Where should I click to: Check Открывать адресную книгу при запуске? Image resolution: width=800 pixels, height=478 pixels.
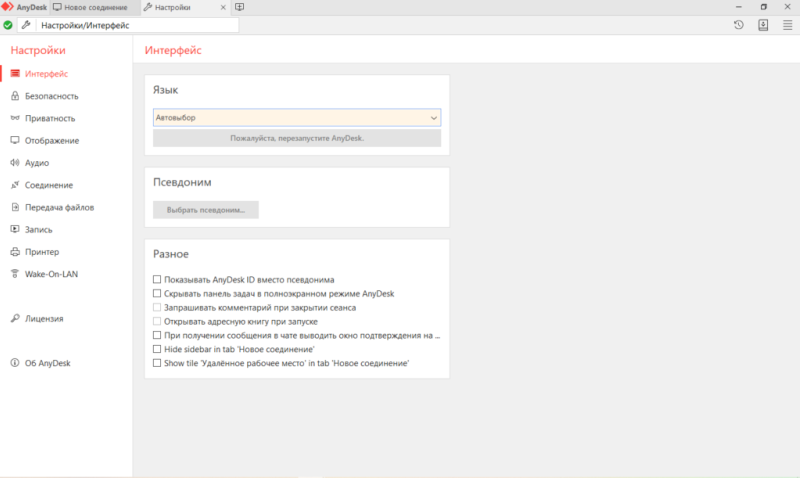157,321
